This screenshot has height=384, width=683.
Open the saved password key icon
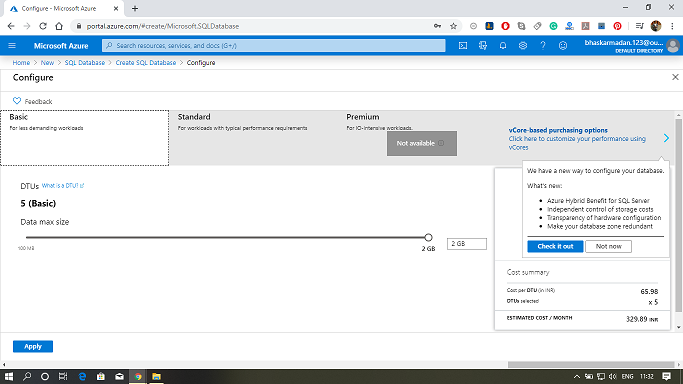pos(437,26)
